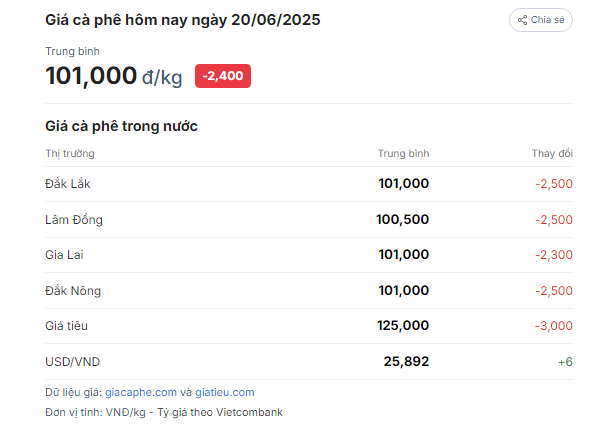
Task: Open the giacaphe.com link
Action: (141, 392)
